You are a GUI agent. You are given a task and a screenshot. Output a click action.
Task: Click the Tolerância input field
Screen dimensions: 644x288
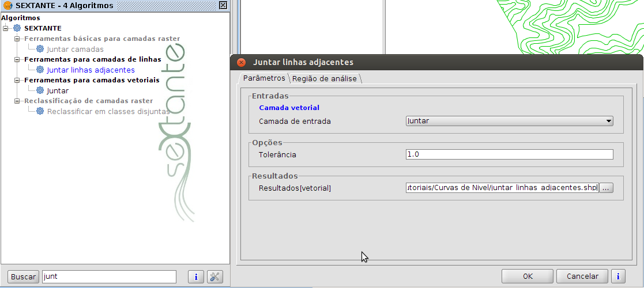pyautogui.click(x=509, y=154)
